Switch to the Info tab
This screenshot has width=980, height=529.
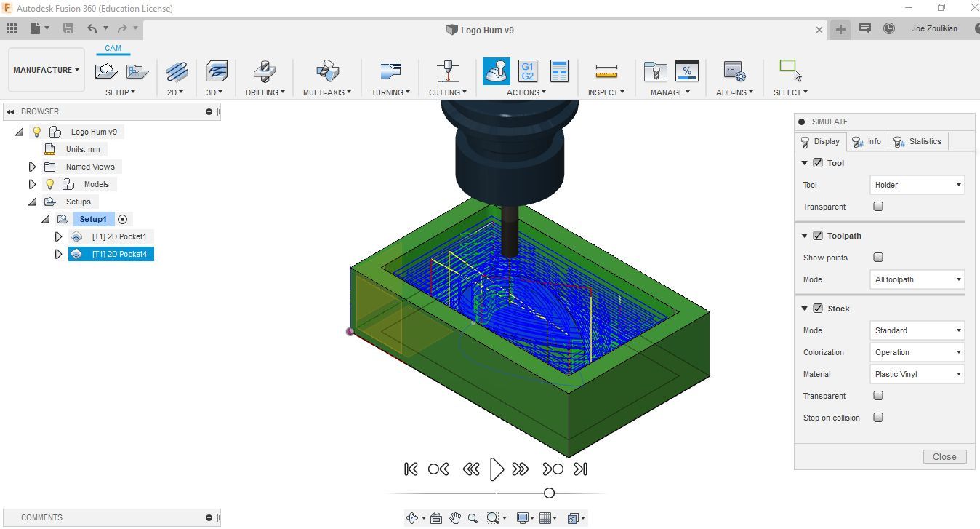[x=867, y=141]
